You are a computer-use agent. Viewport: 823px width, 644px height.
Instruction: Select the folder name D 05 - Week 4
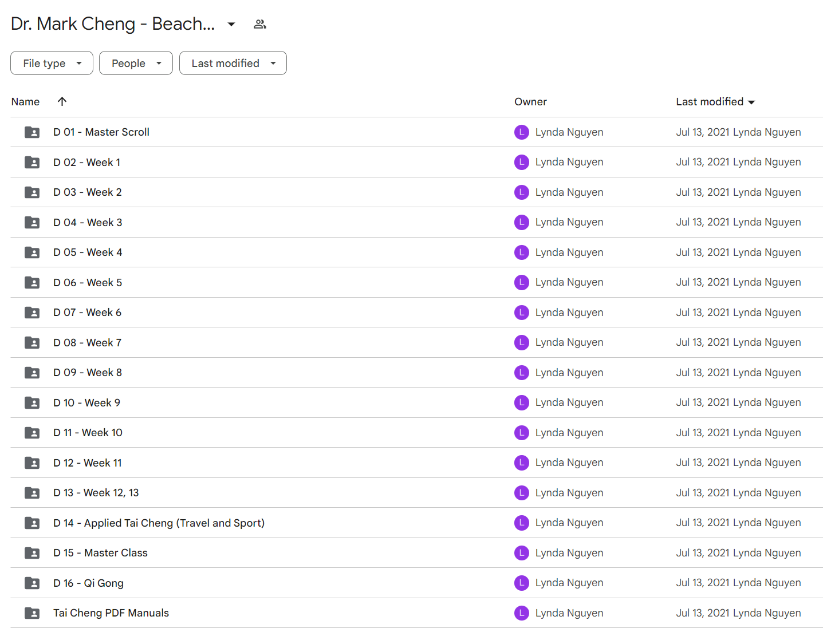click(88, 252)
